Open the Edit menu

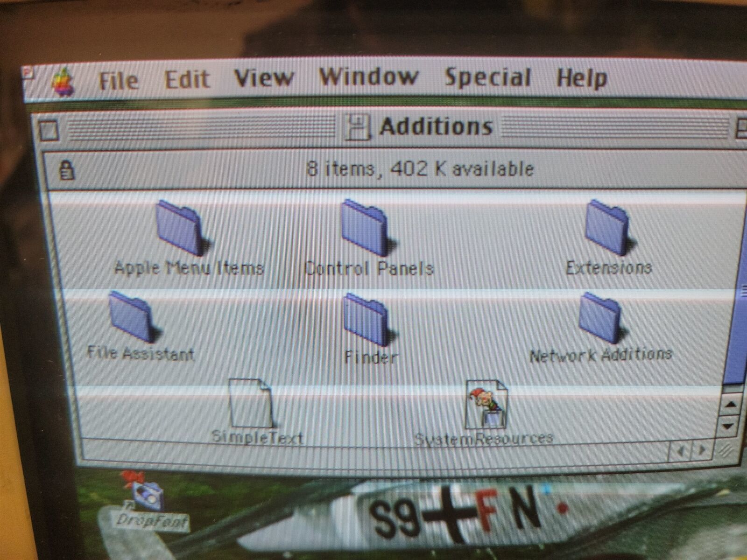pyautogui.click(x=187, y=79)
